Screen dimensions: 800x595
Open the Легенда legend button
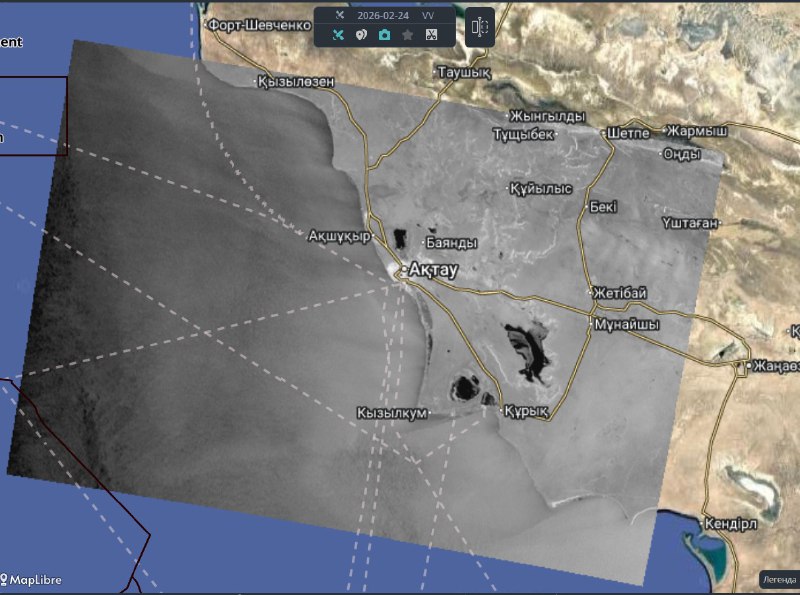[777, 580]
